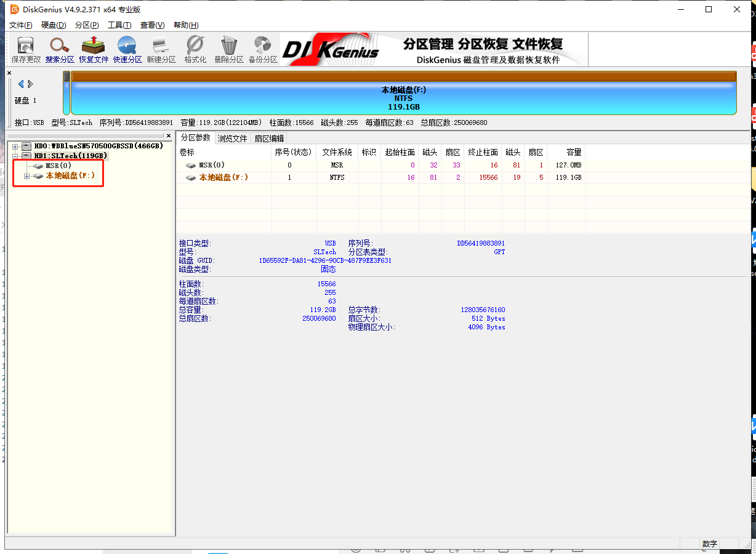Click the GPT partition table type value
756x554 pixels.
(x=499, y=252)
